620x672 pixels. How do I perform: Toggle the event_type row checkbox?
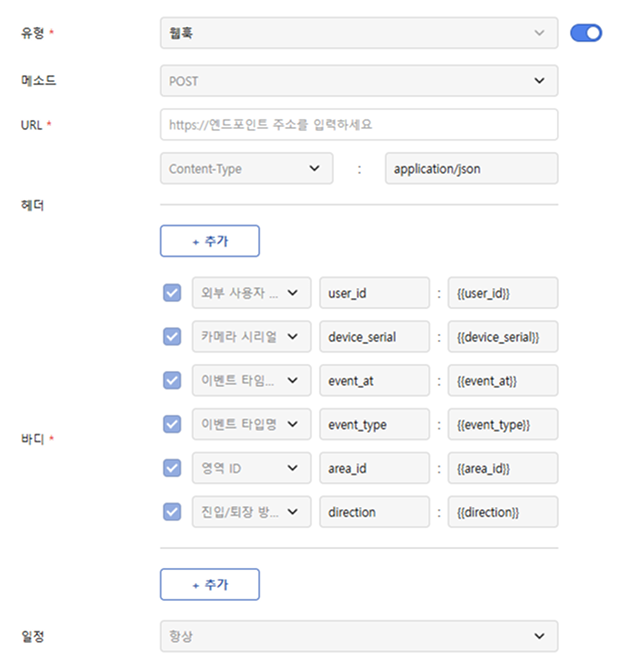(172, 425)
